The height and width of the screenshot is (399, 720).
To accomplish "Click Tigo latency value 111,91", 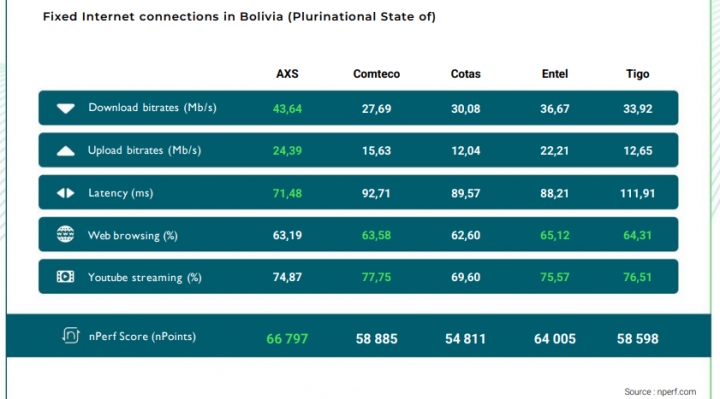I will pyautogui.click(x=637, y=193).
